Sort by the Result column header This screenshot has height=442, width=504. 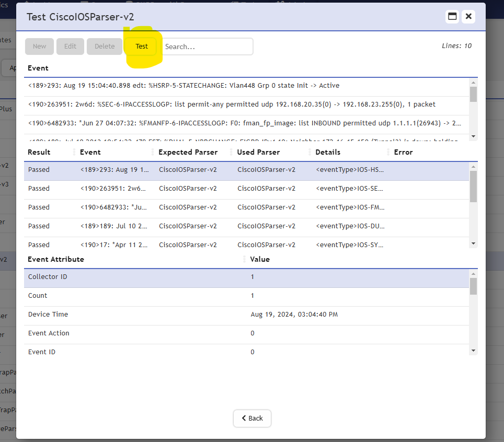tap(39, 152)
